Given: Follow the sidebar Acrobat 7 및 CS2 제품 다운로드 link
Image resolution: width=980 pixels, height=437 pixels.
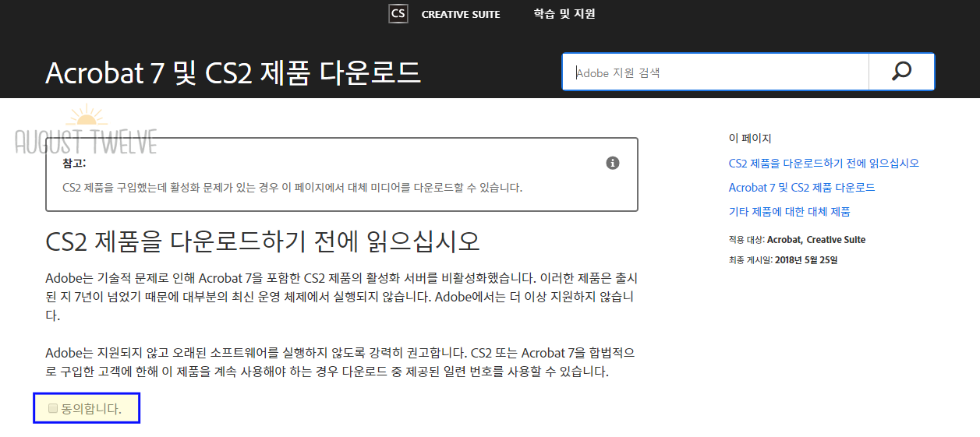Looking at the screenshot, I should pyautogui.click(x=801, y=188).
